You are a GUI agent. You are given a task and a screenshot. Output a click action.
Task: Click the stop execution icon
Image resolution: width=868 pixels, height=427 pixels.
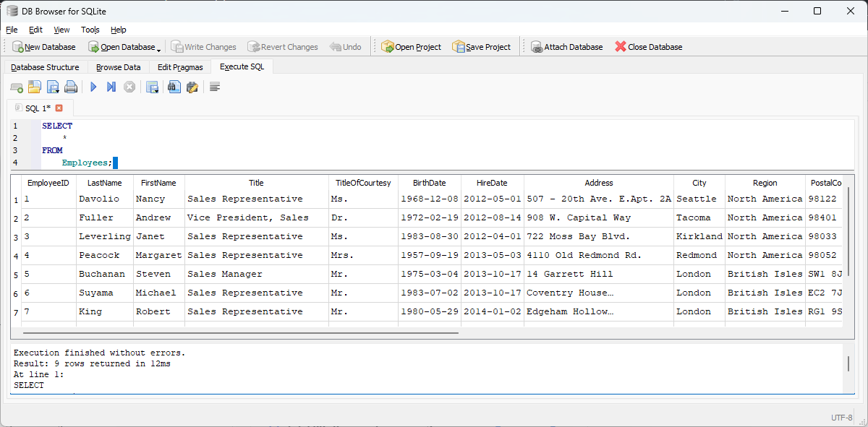[x=129, y=87]
